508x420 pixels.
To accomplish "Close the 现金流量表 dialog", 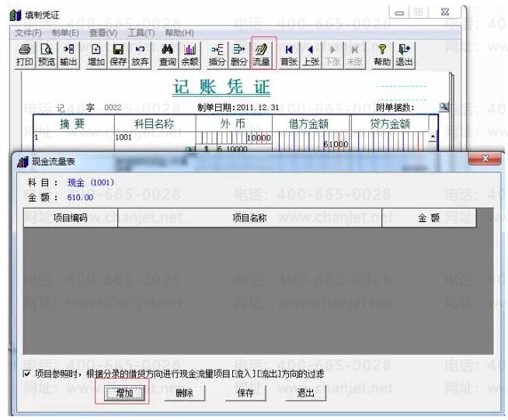I will pos(485,158).
